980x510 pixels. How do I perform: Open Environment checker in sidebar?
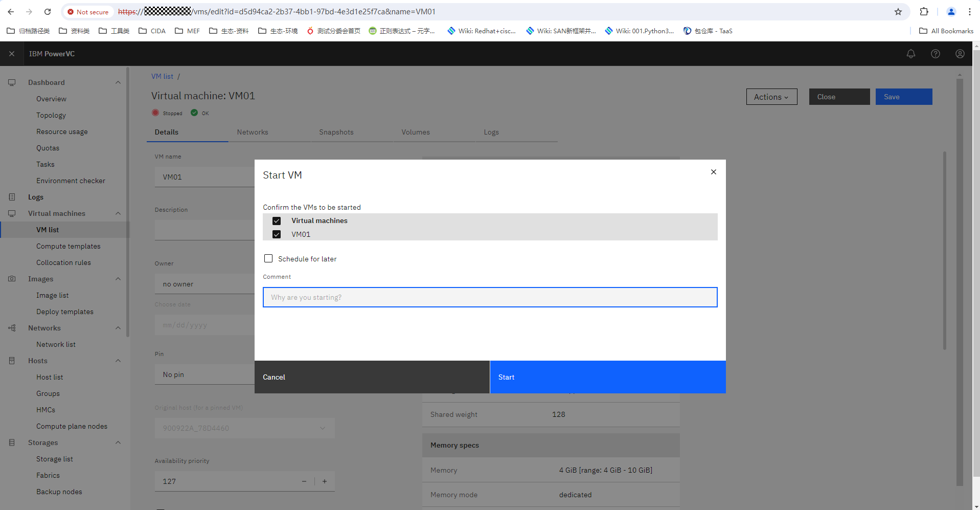coord(71,181)
